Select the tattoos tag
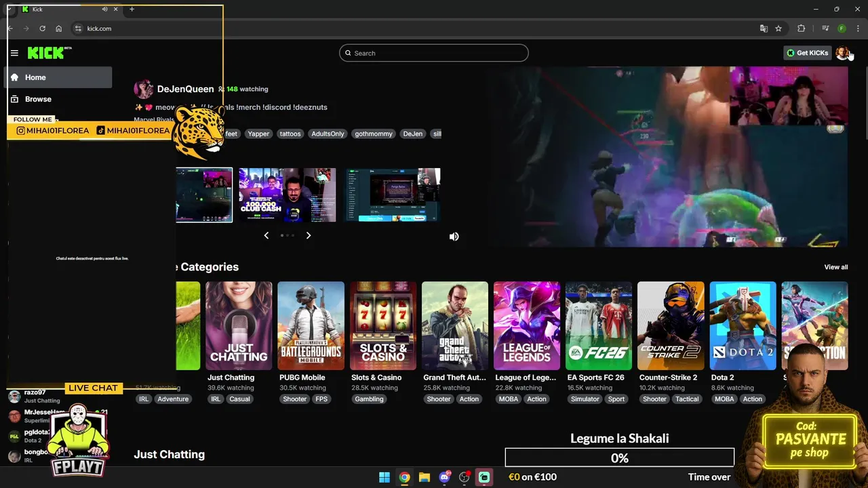This screenshot has height=488, width=868. [290, 134]
